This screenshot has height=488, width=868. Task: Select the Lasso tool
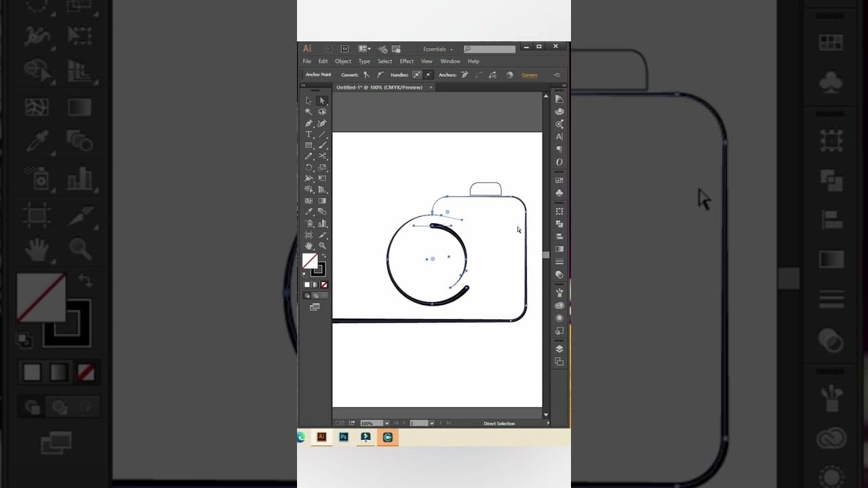[322, 112]
